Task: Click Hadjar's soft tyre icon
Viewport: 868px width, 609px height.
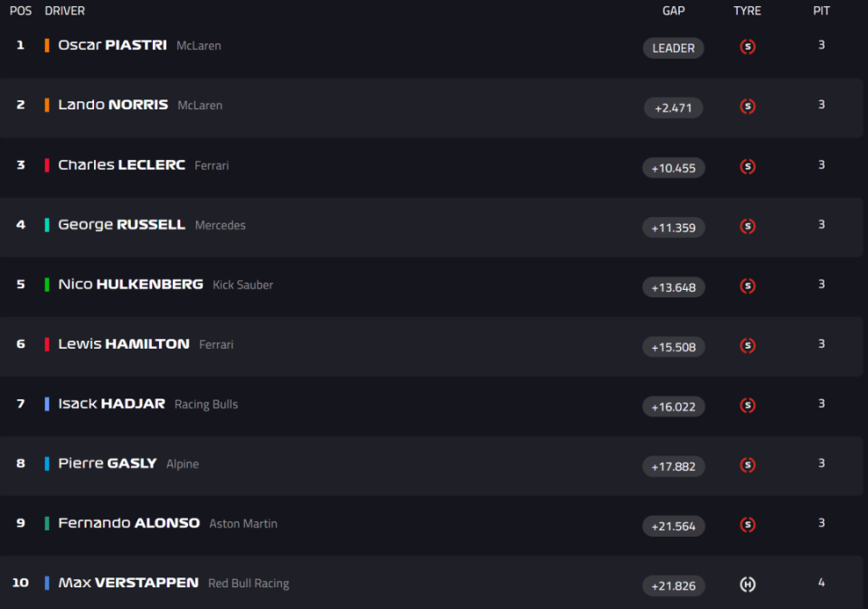Action: 748,406
